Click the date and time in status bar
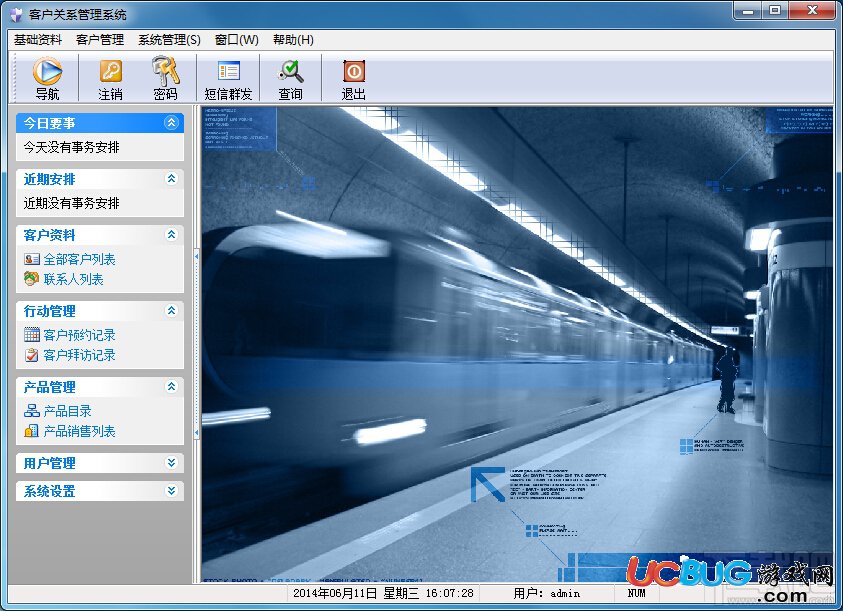 click(x=383, y=593)
